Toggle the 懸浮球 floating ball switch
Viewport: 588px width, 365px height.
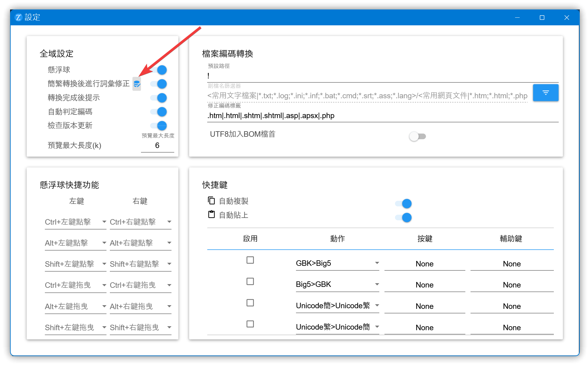(159, 70)
